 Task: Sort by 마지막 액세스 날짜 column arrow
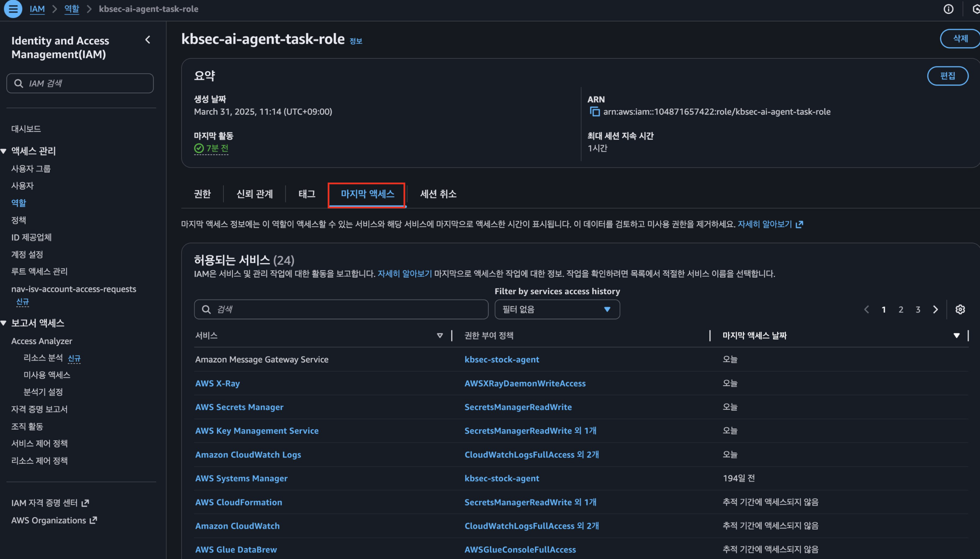pos(956,336)
